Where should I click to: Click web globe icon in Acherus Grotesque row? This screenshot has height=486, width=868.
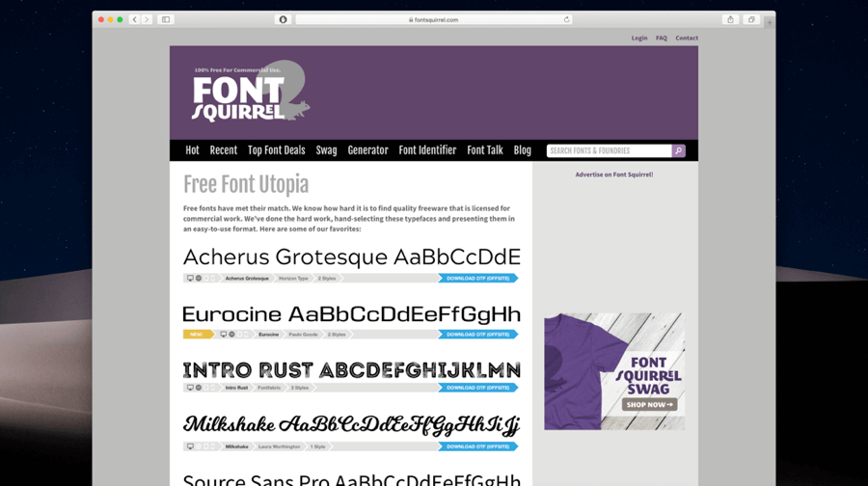pyautogui.click(x=199, y=278)
